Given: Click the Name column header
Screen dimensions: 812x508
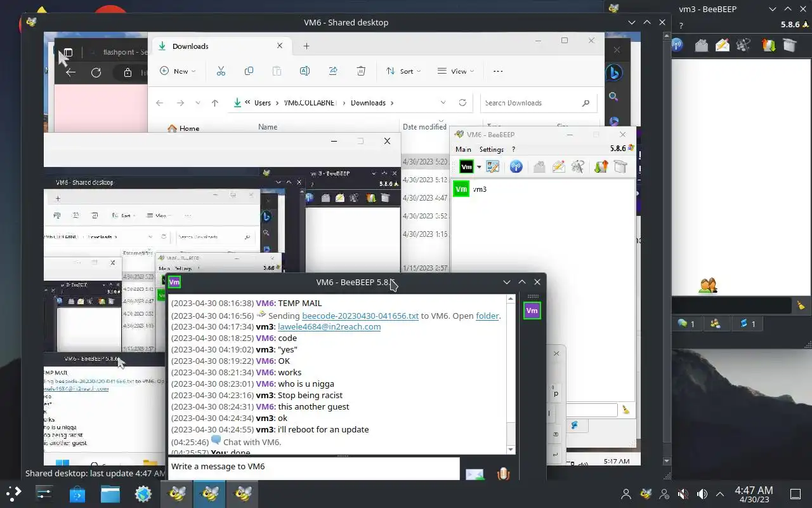Looking at the screenshot, I should click(x=268, y=127).
